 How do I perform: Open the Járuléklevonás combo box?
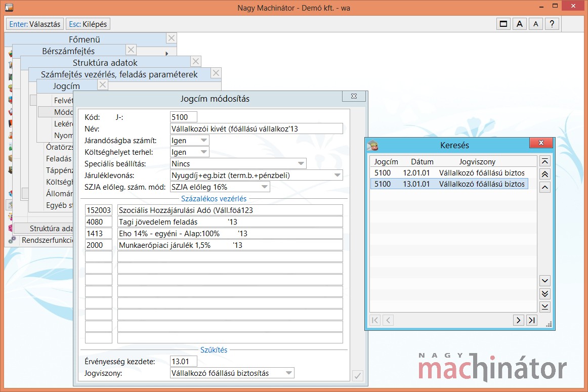337,176
